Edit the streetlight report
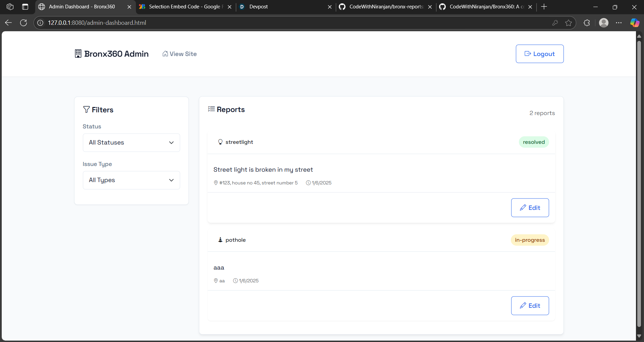644x342 pixels. click(530, 208)
